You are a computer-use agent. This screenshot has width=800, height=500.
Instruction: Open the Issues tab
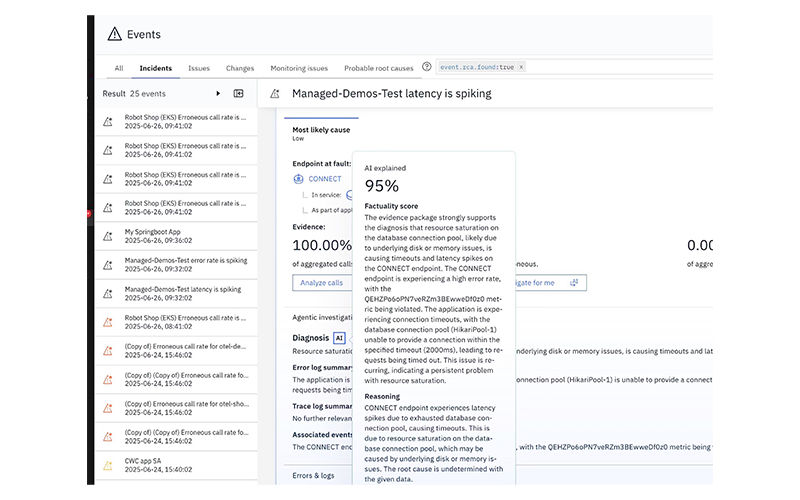pos(199,68)
